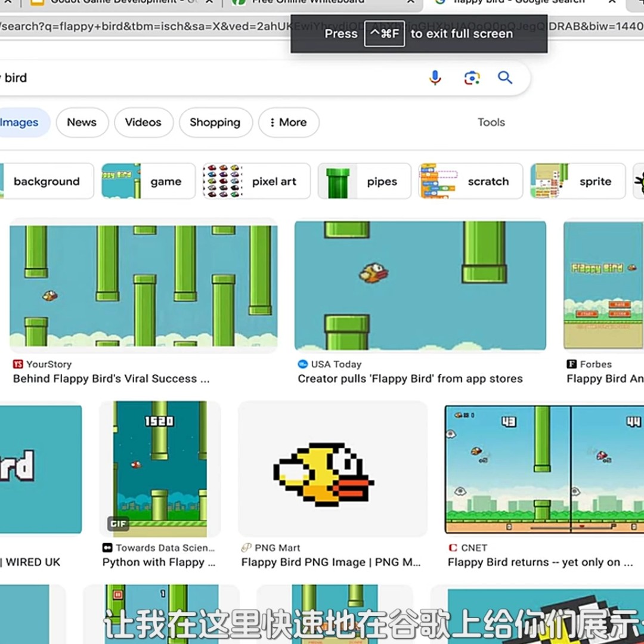Click inside the Google search text field
The height and width of the screenshot is (644, 644).
click(x=209, y=78)
